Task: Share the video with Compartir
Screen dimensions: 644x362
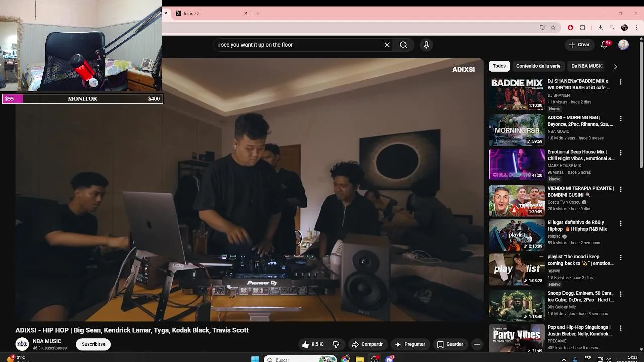Action: point(367,344)
